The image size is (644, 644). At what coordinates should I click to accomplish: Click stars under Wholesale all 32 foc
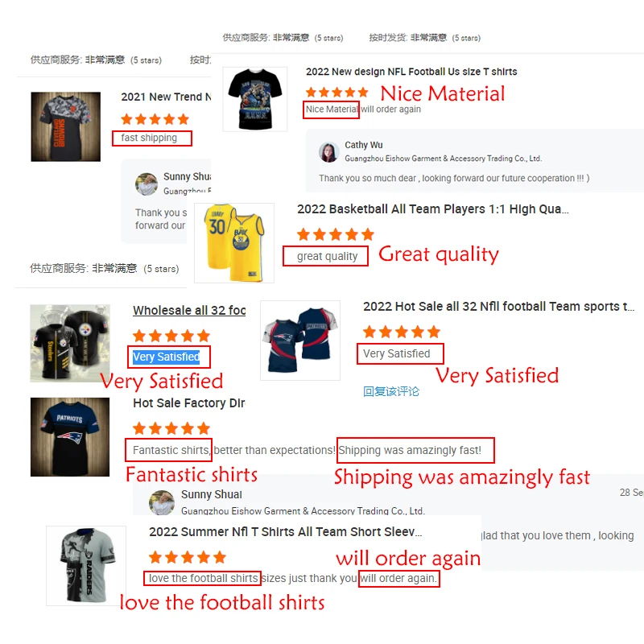coord(171,336)
